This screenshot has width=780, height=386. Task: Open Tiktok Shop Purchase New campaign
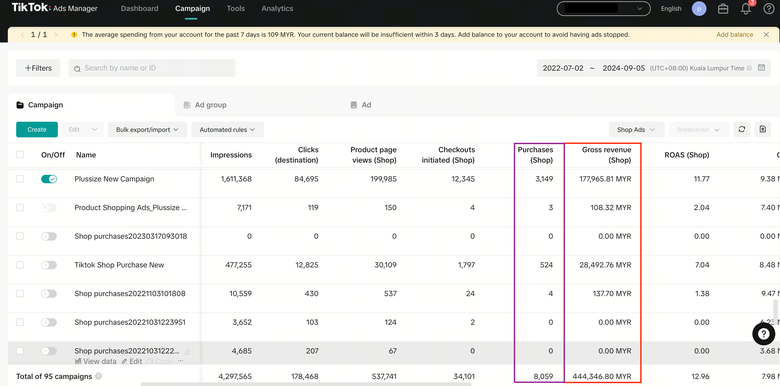point(119,265)
